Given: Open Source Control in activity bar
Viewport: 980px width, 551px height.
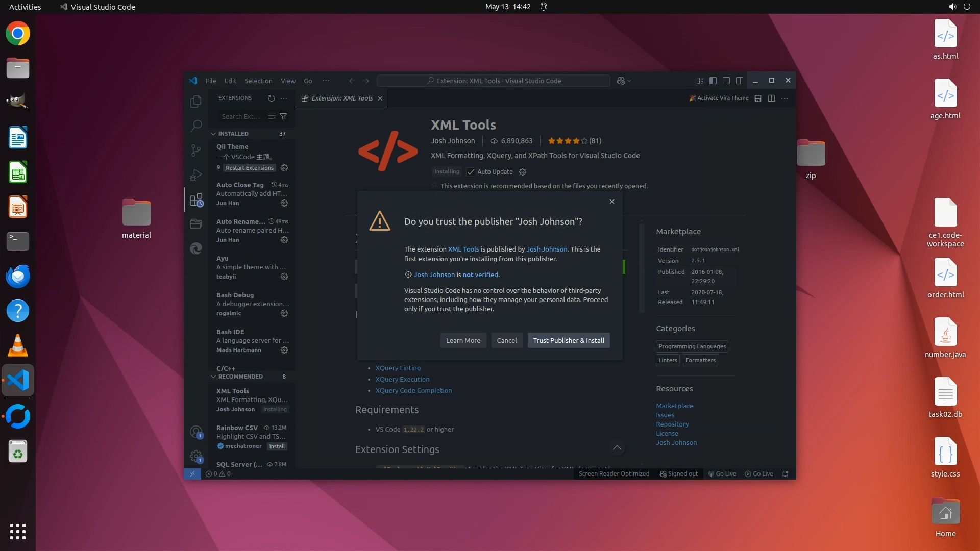Looking at the screenshot, I should (195, 150).
